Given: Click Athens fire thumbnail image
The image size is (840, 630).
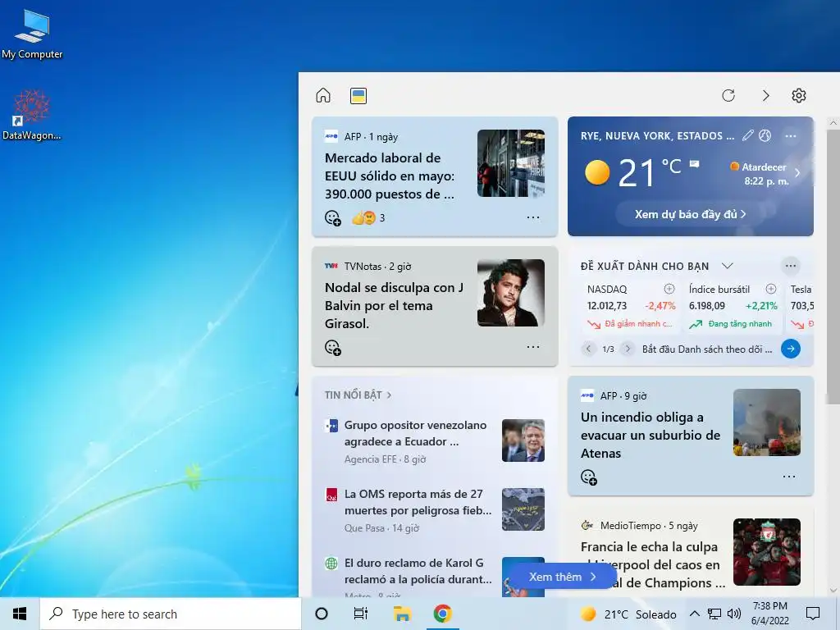Looking at the screenshot, I should [x=767, y=422].
